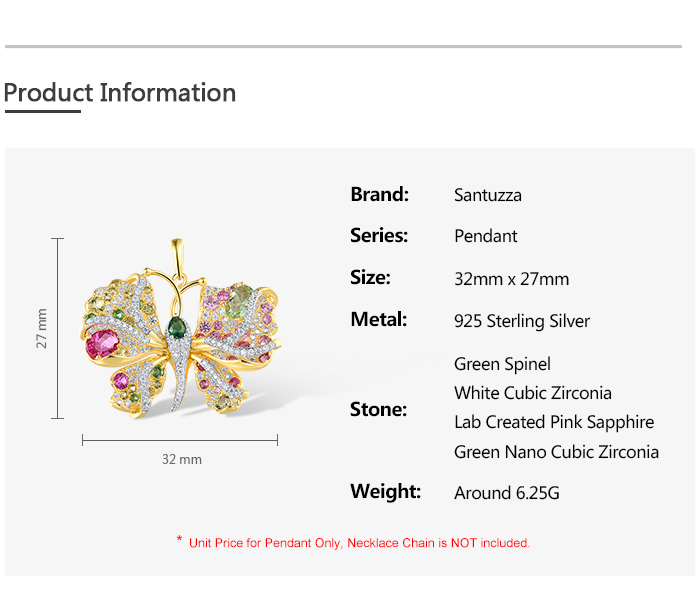Click the Around 6.25G weight value
The height and width of the screenshot is (615, 700).
(x=507, y=493)
